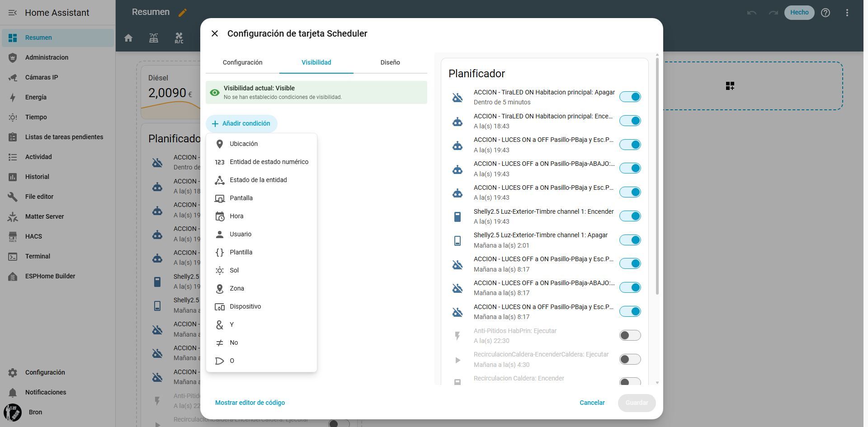Choose the Sol condition option
Image resolution: width=868 pixels, height=427 pixels.
[x=261, y=270]
